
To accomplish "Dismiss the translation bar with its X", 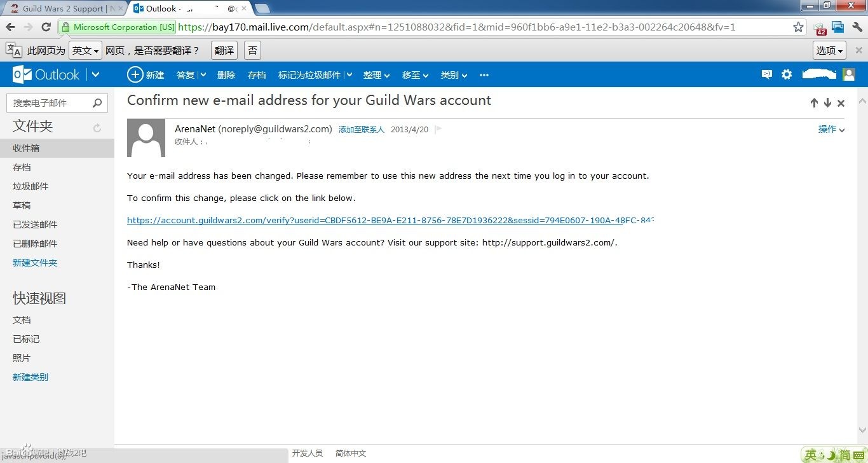I will (858, 50).
